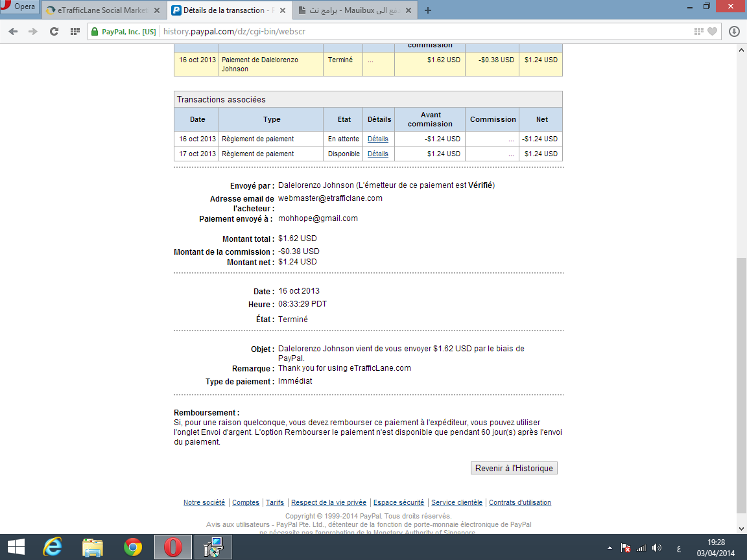Close the Mauibux tab
747x560 pixels.
click(409, 10)
